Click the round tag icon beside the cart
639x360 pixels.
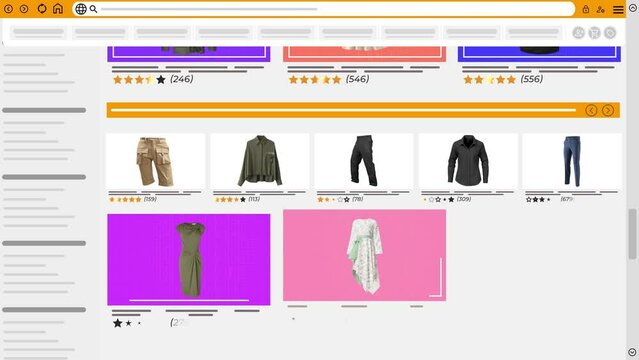point(610,33)
